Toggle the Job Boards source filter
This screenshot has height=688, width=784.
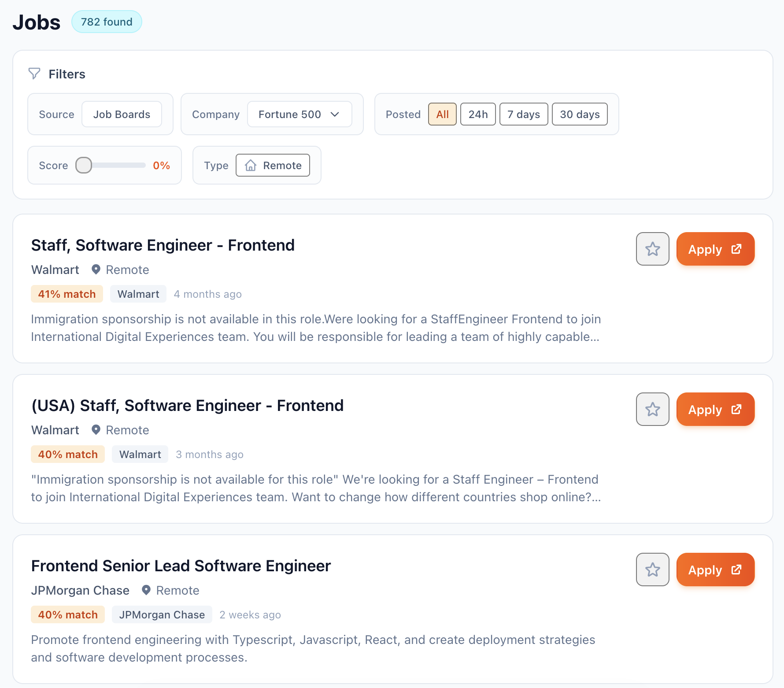tap(122, 114)
